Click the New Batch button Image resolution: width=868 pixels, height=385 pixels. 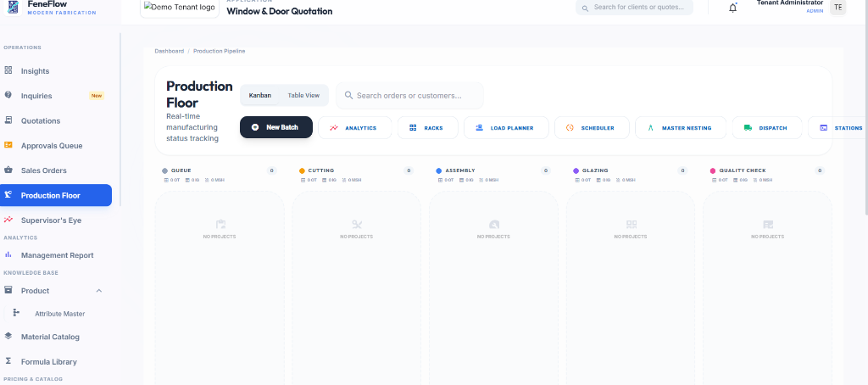tap(276, 127)
